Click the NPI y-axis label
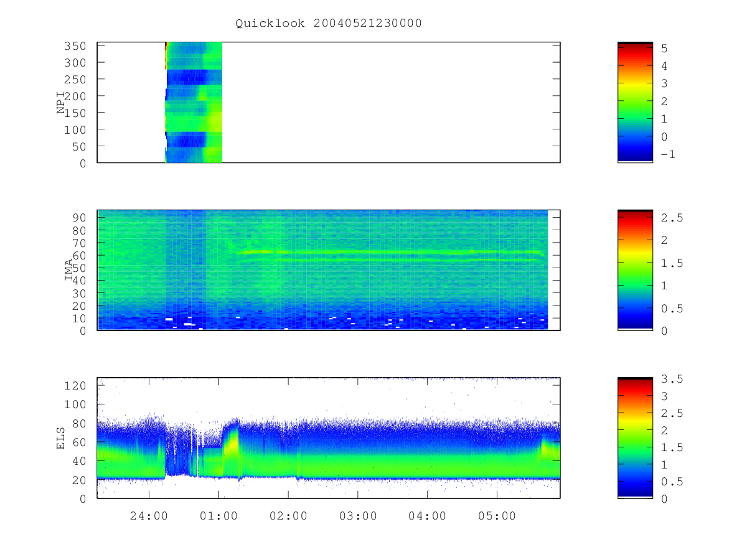Image resolution: width=747 pixels, height=560 pixels. pos(61,103)
